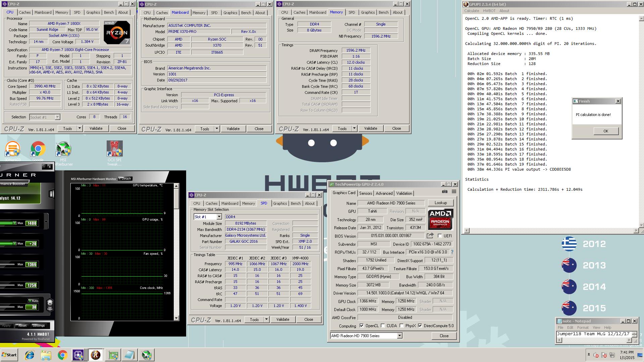Show hidden tray icons arrow
Screen dimensions: 644x362
[x=589, y=354]
